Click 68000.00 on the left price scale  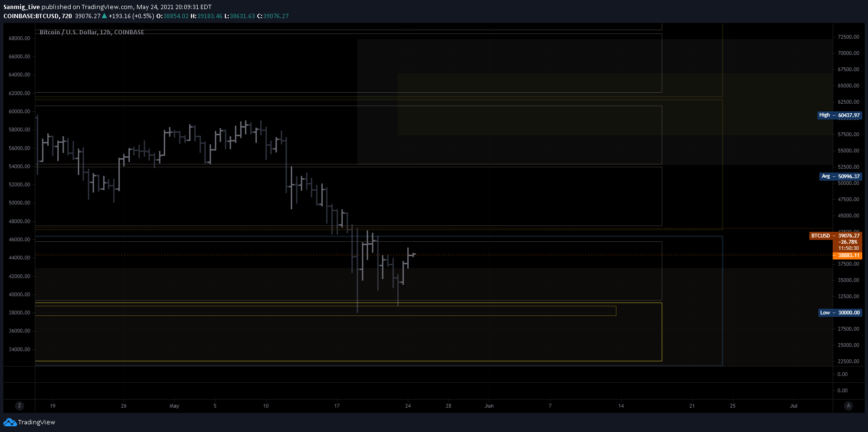[x=20, y=38]
